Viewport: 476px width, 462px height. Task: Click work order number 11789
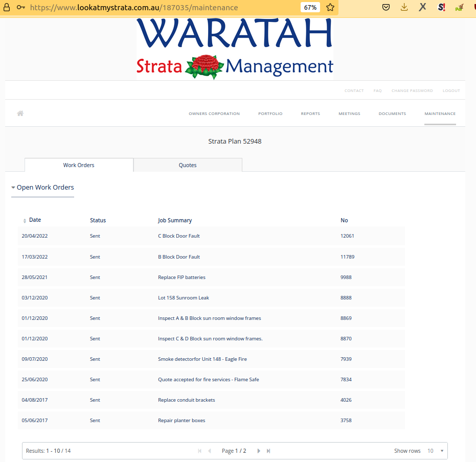click(347, 257)
